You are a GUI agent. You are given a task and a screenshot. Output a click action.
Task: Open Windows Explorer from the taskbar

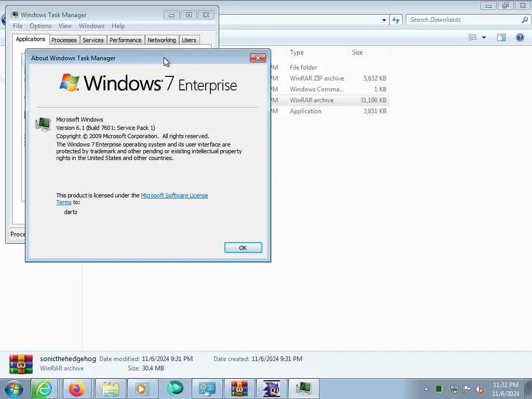tap(111, 389)
